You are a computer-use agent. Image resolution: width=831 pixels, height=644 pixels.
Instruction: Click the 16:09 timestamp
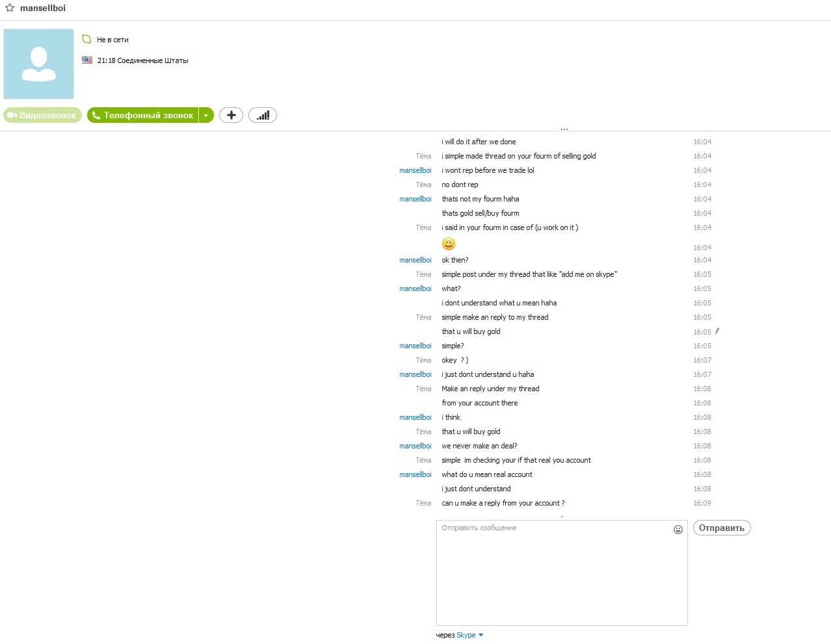point(702,503)
